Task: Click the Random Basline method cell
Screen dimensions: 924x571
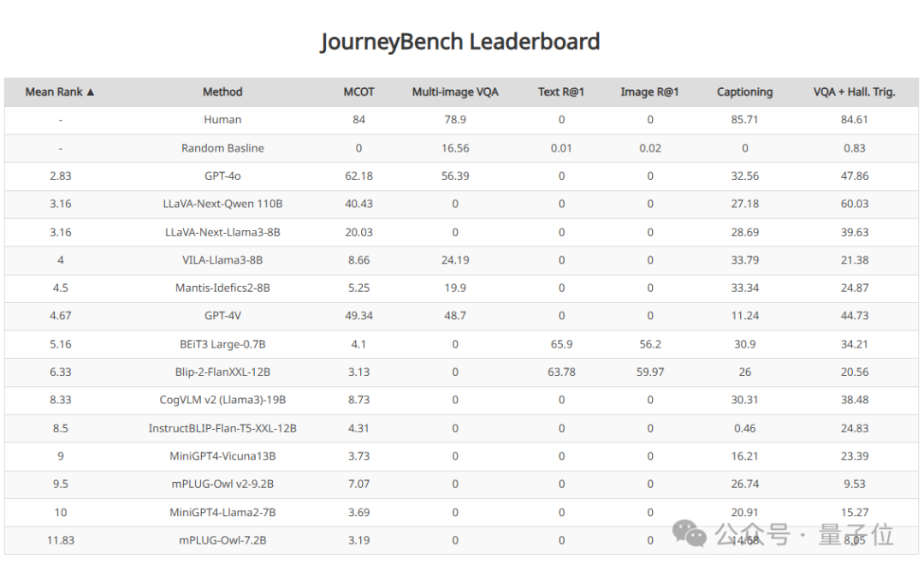Action: (x=222, y=148)
